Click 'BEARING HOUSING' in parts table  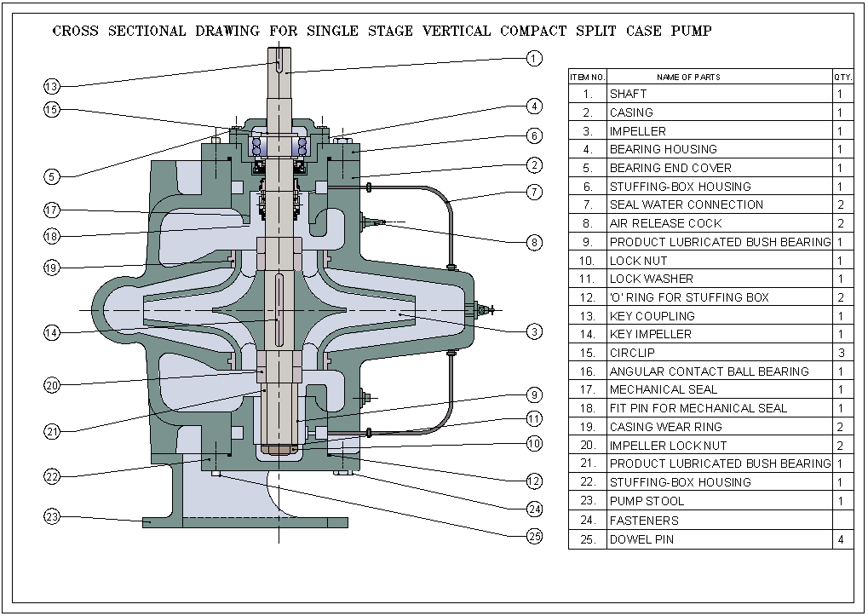[664, 149]
